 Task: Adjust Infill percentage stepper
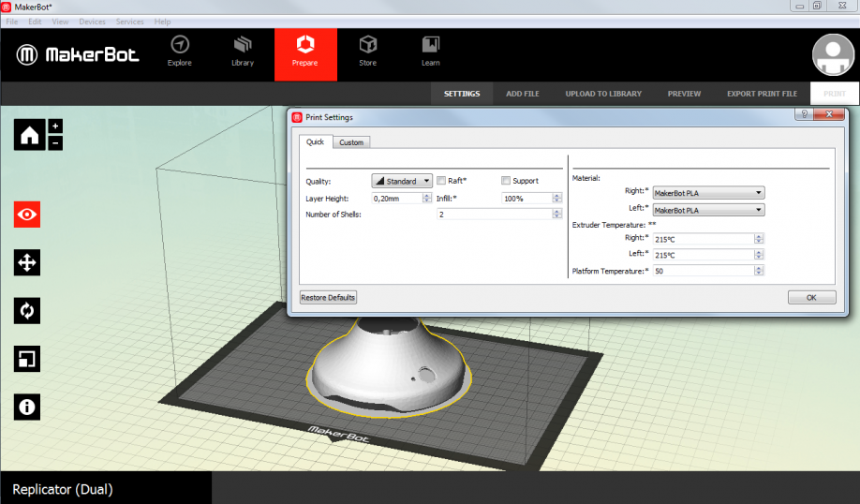point(556,199)
